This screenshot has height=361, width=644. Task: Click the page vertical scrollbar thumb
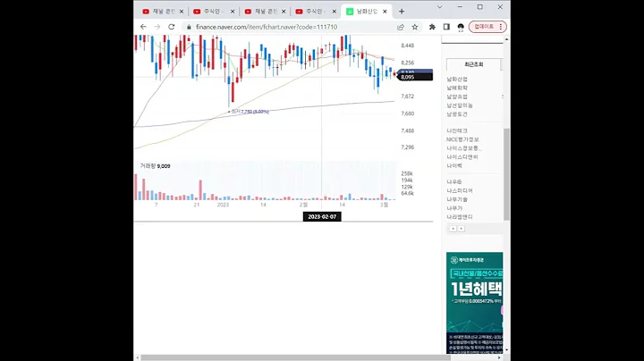pyautogui.click(x=506, y=174)
